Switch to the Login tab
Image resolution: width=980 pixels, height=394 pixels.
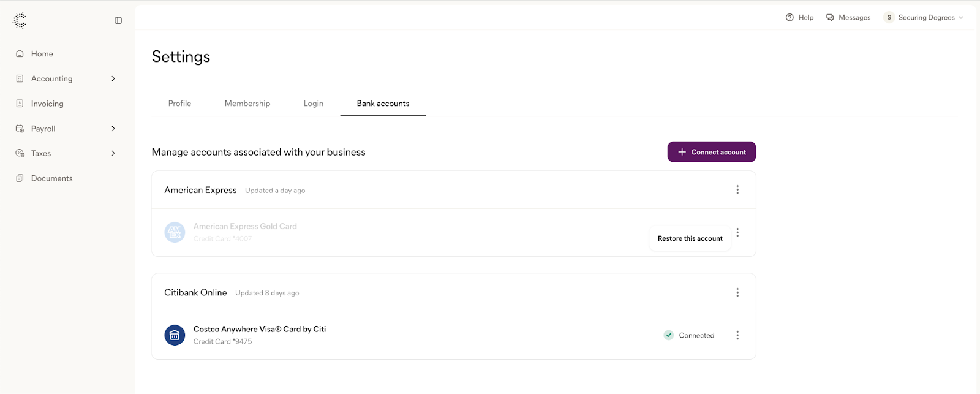[x=314, y=104]
